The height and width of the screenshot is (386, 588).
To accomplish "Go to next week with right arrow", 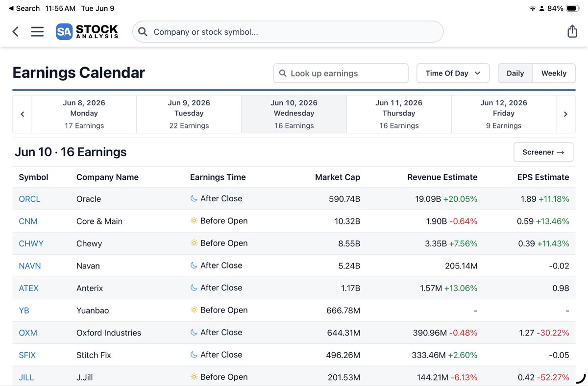I will coord(565,114).
